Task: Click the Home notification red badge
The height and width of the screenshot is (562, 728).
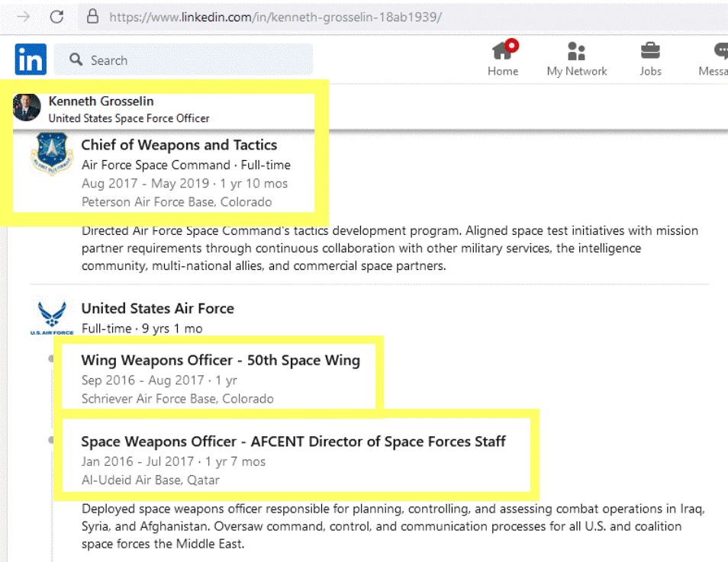Action: point(512,45)
